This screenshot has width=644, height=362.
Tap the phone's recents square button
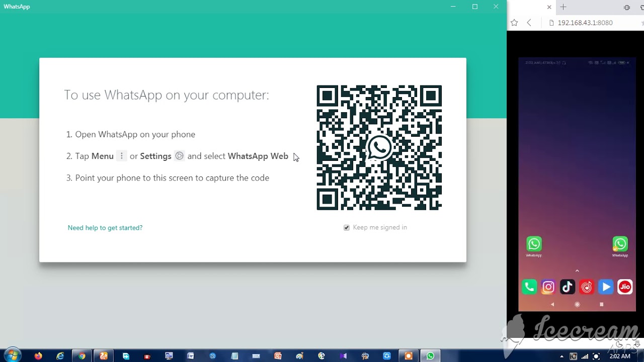(602, 304)
